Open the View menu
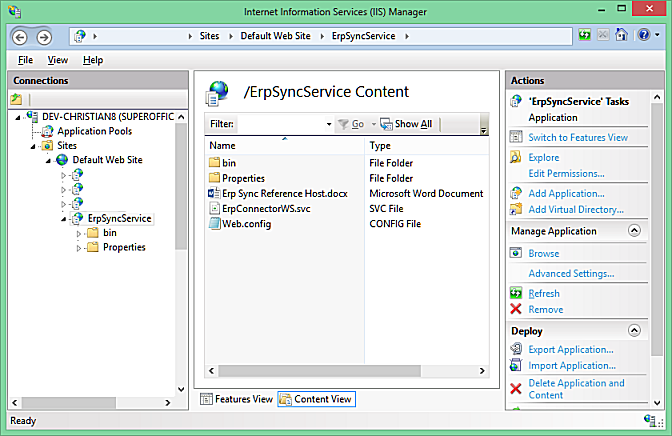This screenshot has height=436, width=672. point(57,60)
